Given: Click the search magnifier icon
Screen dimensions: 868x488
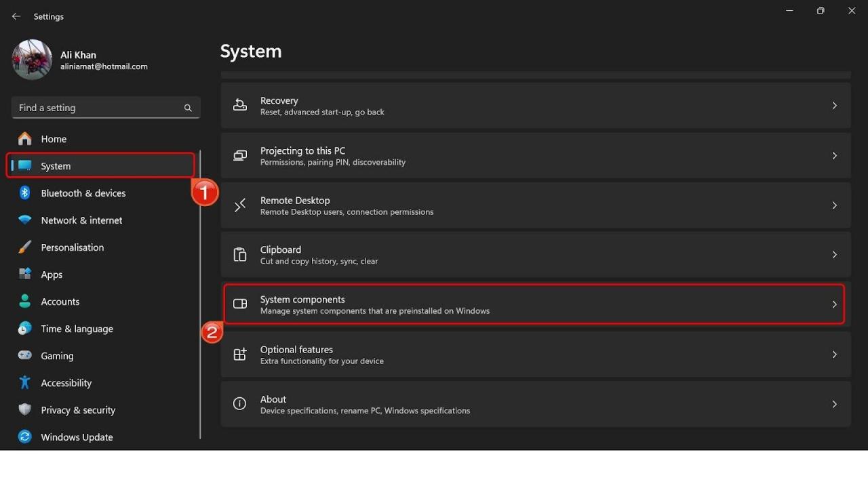Looking at the screenshot, I should (188, 108).
